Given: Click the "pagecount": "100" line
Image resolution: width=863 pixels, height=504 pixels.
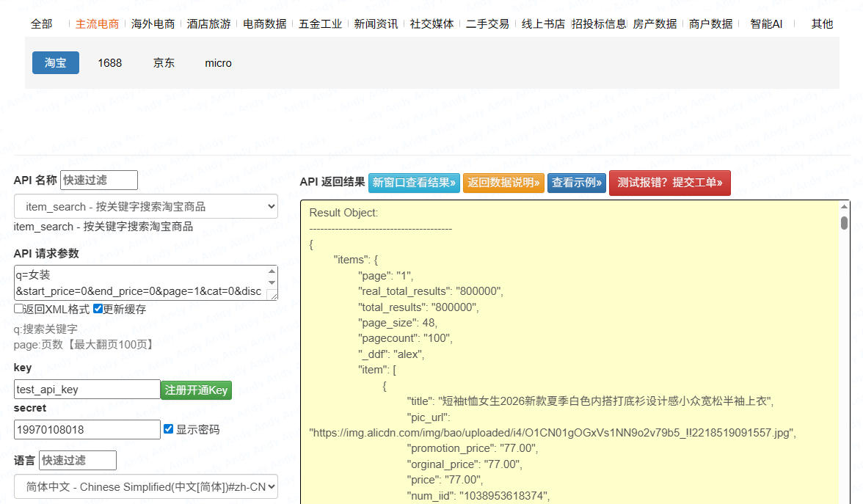Looking at the screenshot, I should (405, 338).
